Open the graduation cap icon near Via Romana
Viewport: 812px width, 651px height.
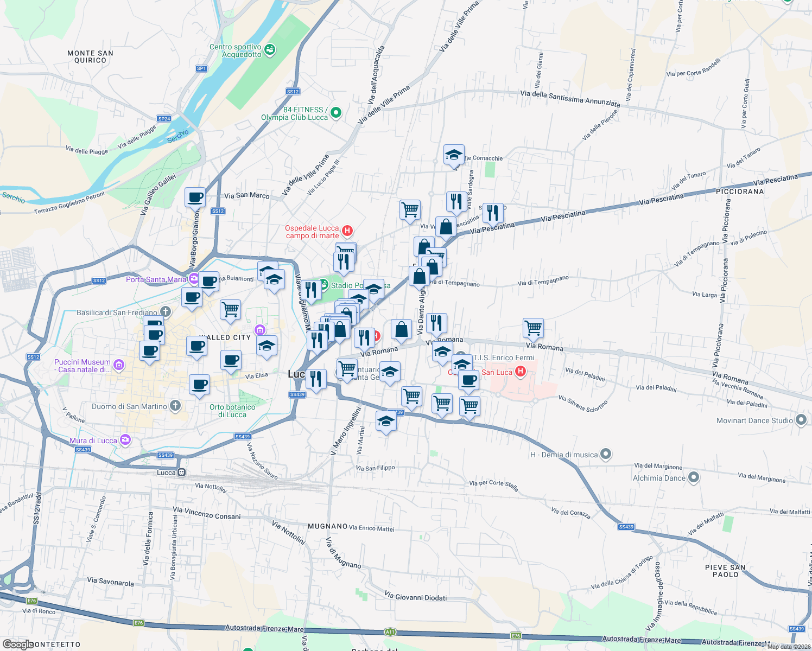click(x=442, y=352)
